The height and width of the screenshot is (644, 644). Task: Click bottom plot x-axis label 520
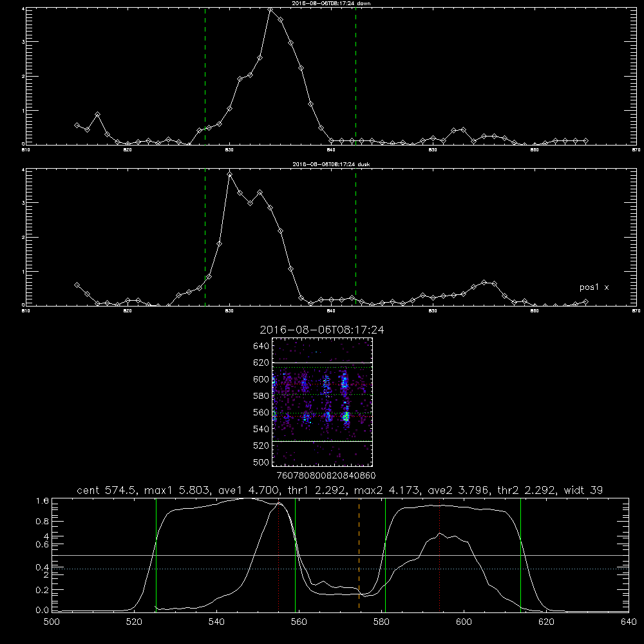coord(134,622)
